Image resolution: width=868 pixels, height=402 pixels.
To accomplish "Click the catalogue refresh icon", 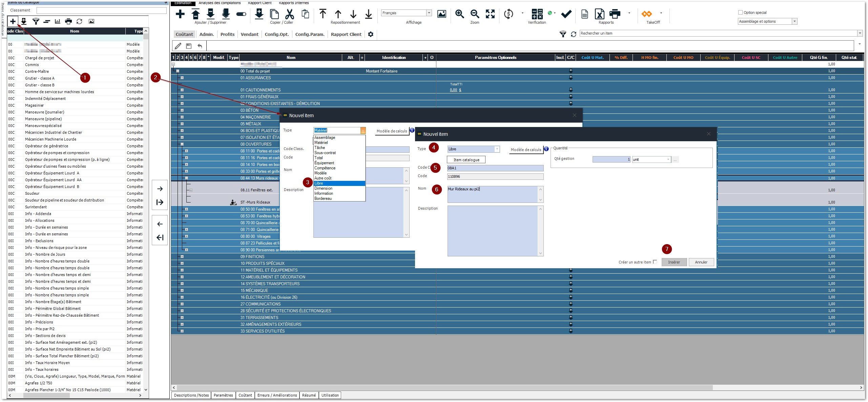I will tap(79, 21).
